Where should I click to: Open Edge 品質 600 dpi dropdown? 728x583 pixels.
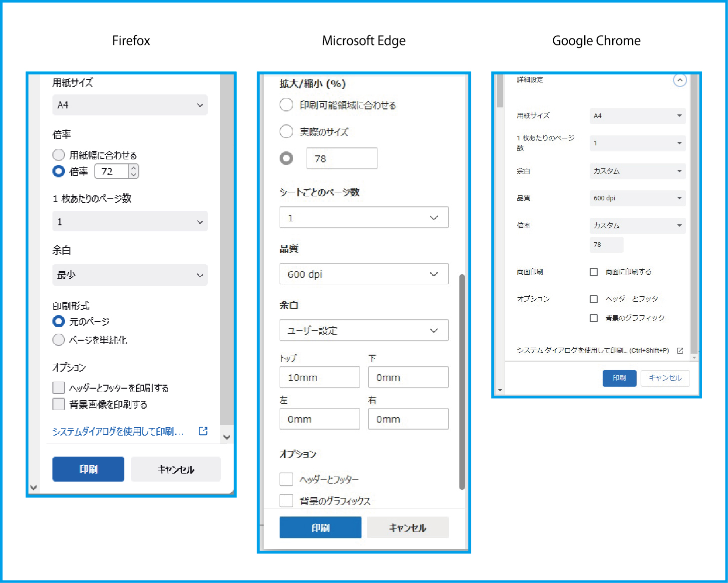click(364, 274)
